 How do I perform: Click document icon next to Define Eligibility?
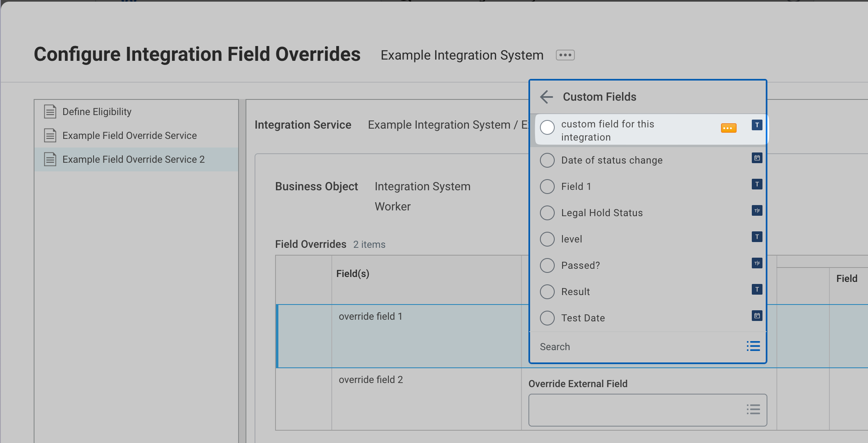(x=50, y=111)
